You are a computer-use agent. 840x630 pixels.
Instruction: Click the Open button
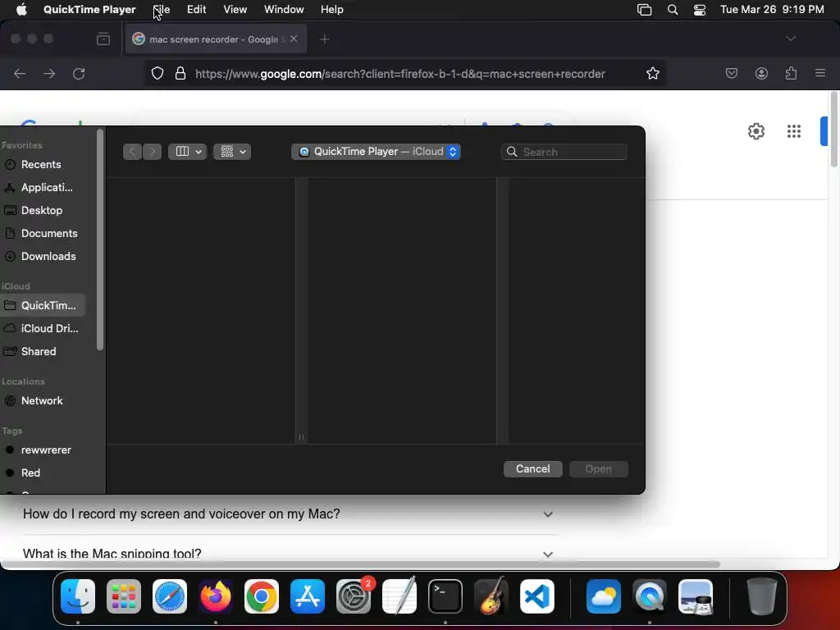(x=598, y=468)
